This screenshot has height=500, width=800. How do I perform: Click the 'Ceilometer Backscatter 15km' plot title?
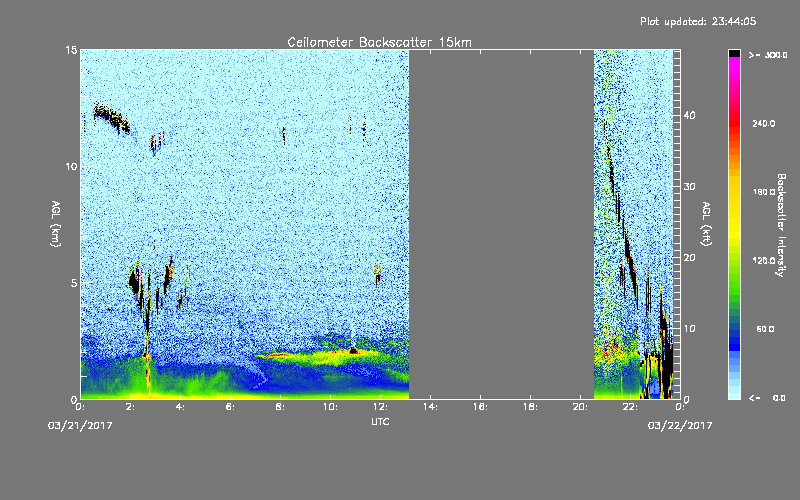click(379, 42)
